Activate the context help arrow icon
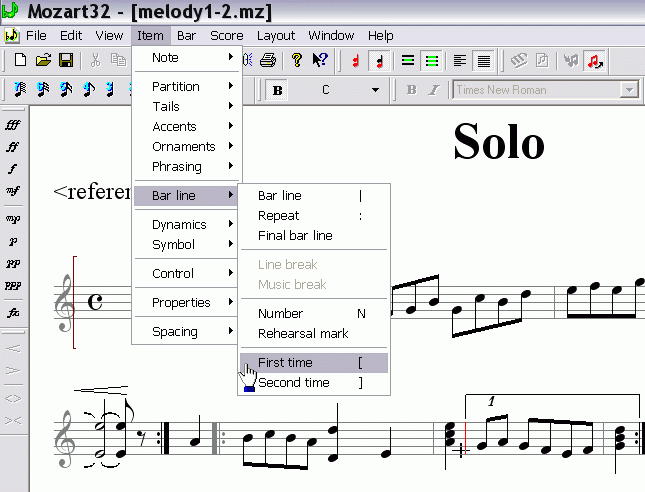 (x=320, y=60)
